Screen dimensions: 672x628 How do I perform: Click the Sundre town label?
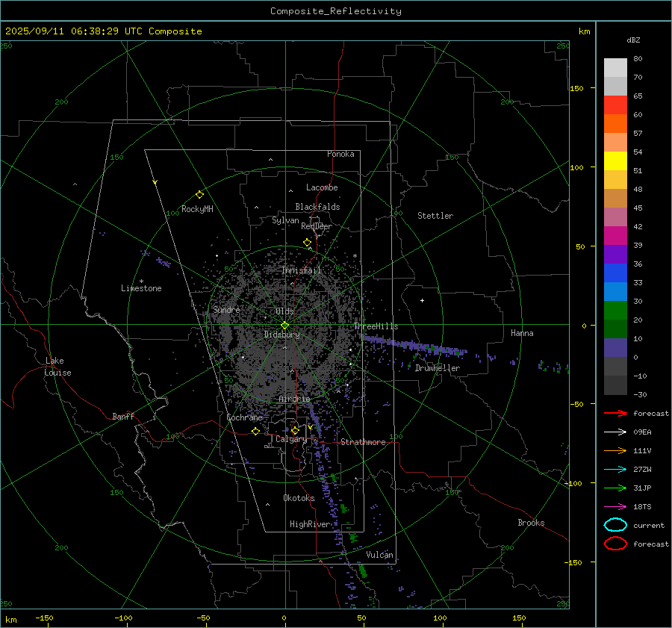(226, 310)
